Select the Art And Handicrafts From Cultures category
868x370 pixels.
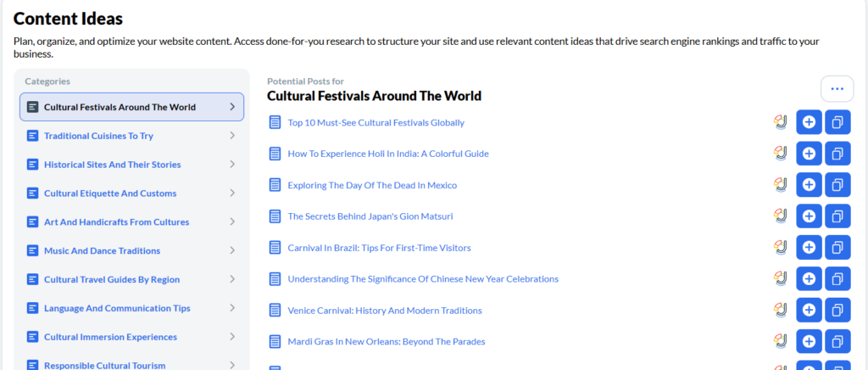[x=116, y=222]
